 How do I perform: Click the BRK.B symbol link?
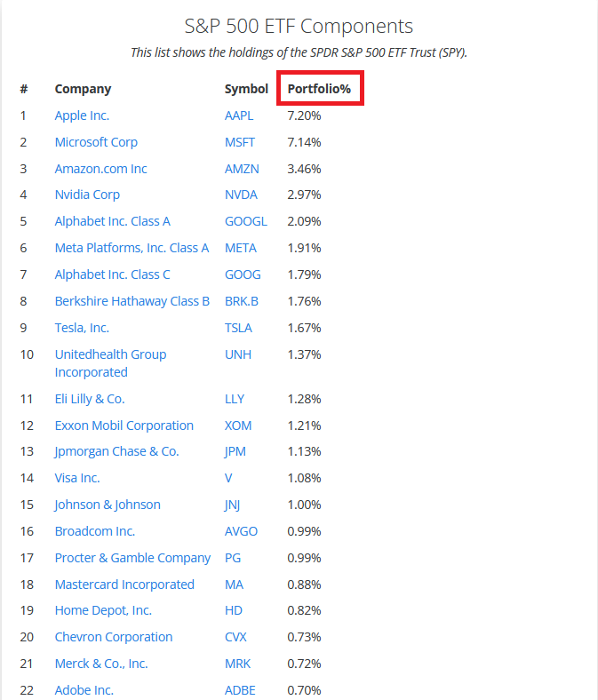(242, 301)
